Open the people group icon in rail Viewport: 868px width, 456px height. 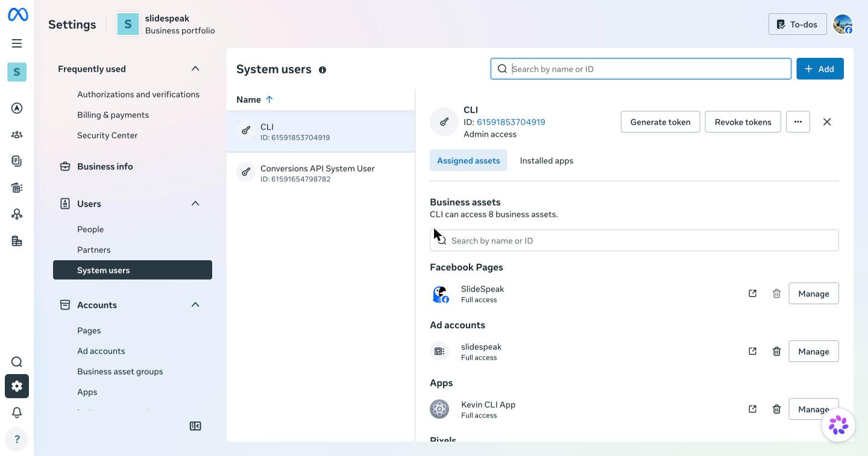point(17,135)
